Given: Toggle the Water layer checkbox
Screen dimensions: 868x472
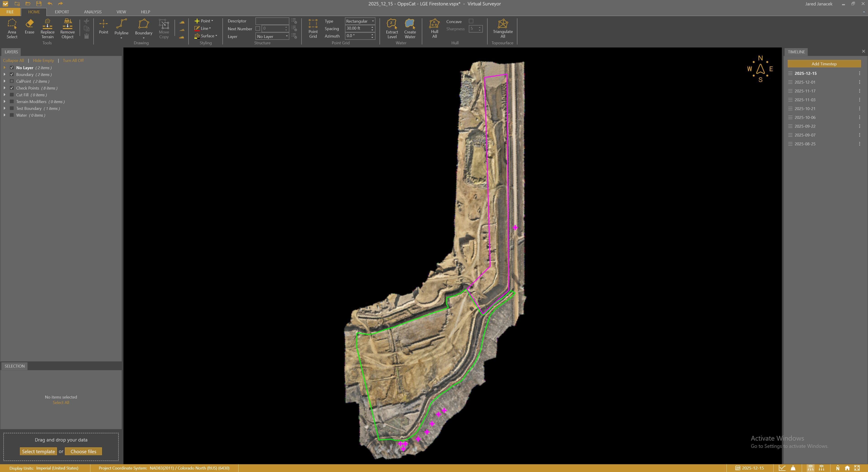Looking at the screenshot, I should click(x=12, y=115).
